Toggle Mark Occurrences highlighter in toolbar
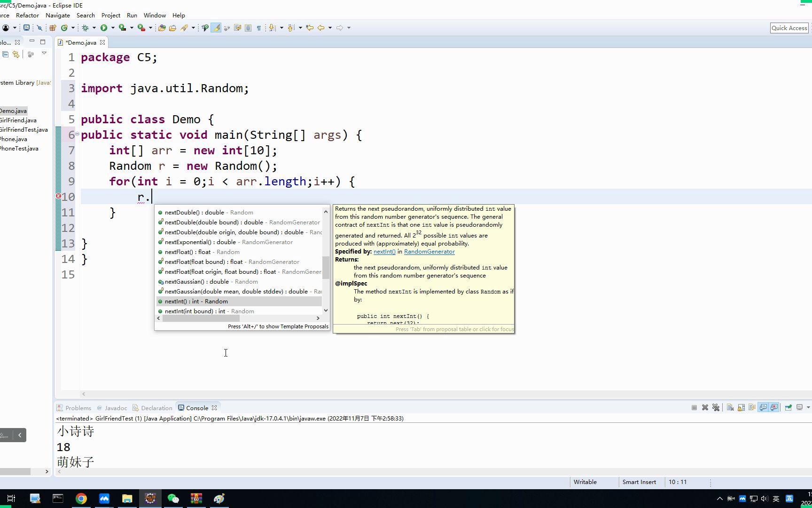This screenshot has height=508, width=812. click(216, 28)
